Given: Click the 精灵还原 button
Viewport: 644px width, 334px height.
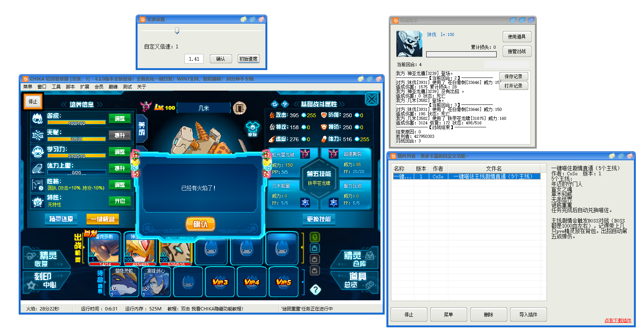Looking at the screenshot, I should coord(61,219).
